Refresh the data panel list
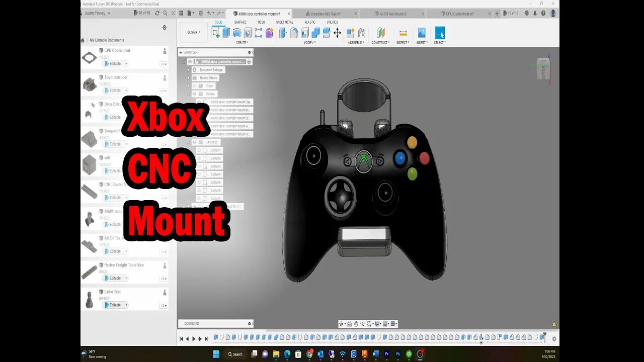The width and height of the screenshot is (644, 362). (x=157, y=13)
